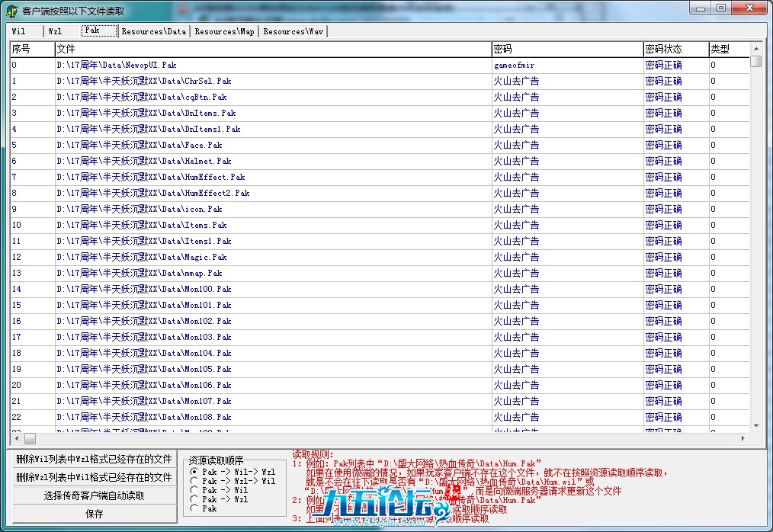The width and height of the screenshot is (773, 532).
Task: Choose the "Pak -> Wzl-> Wil" radio option
Action: 194,482
